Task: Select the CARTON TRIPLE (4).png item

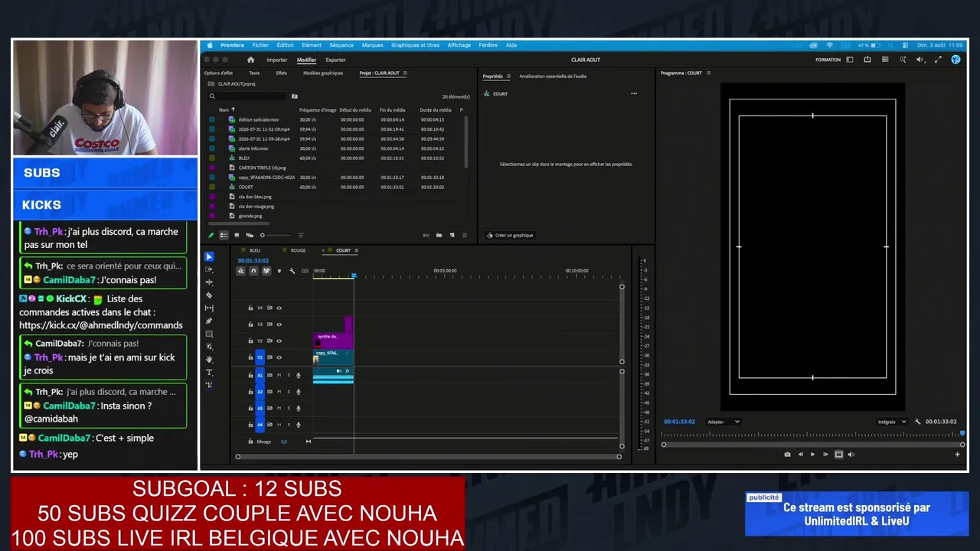Action: (x=262, y=168)
